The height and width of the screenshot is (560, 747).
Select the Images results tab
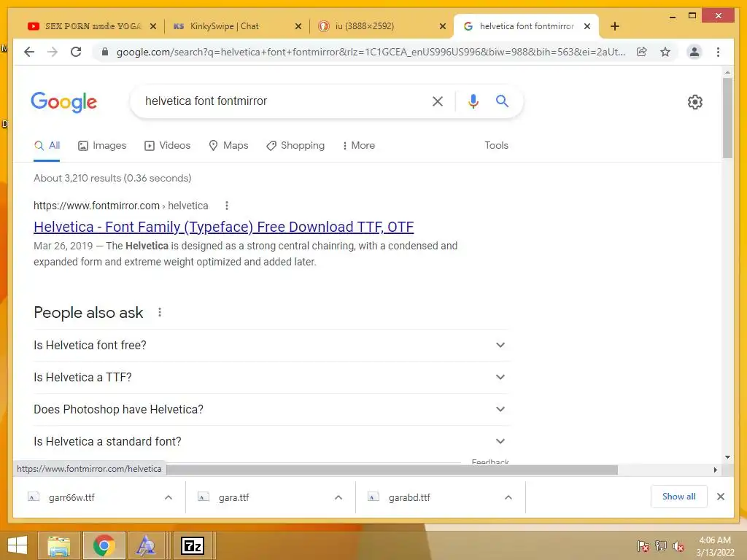pyautogui.click(x=102, y=146)
